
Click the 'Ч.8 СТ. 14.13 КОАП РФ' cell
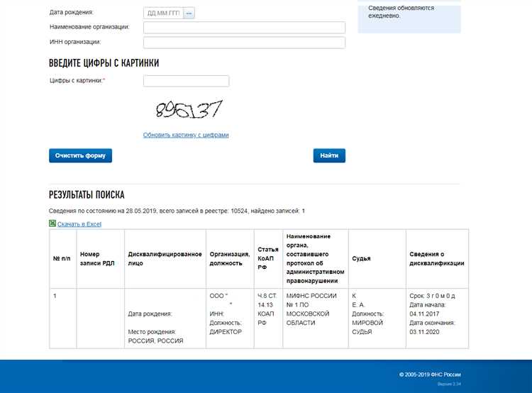point(268,319)
